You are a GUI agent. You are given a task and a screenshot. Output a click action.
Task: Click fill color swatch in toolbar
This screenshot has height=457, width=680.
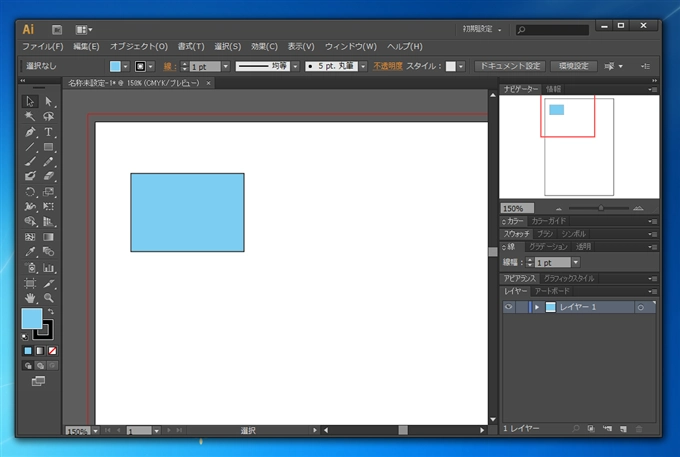(32, 319)
